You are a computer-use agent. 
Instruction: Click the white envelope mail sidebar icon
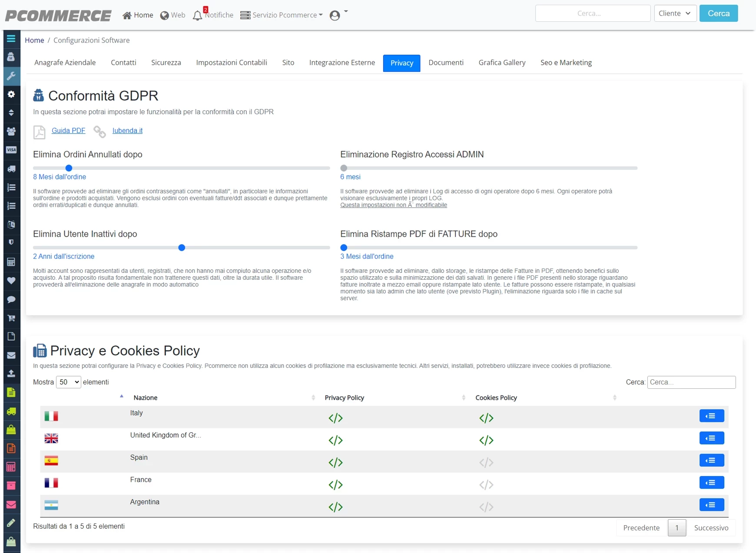tap(11, 355)
